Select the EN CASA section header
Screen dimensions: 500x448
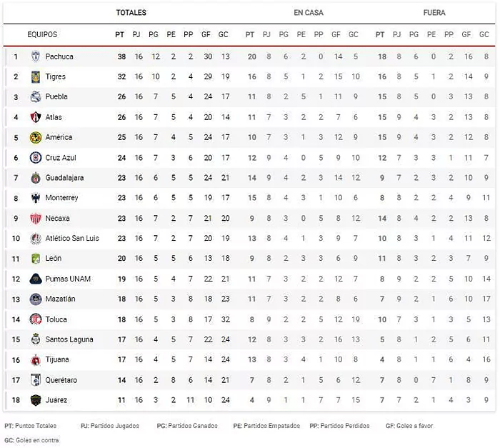pos(307,13)
